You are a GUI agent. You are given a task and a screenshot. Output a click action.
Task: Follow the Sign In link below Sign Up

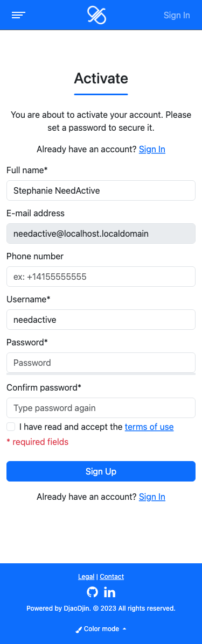coord(152,497)
